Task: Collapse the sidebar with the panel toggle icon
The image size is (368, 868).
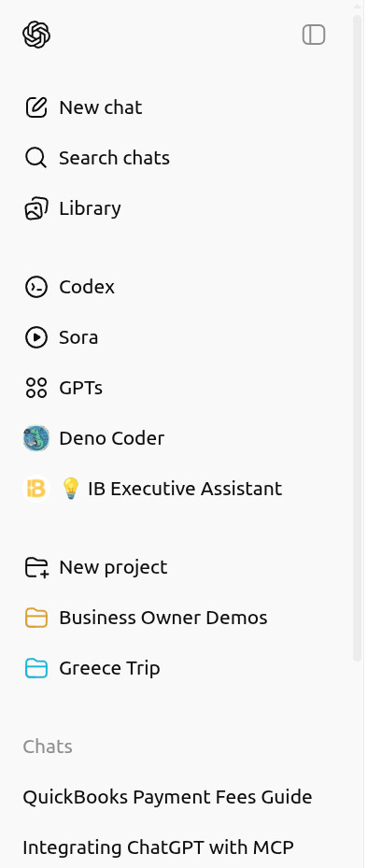Action: click(314, 35)
